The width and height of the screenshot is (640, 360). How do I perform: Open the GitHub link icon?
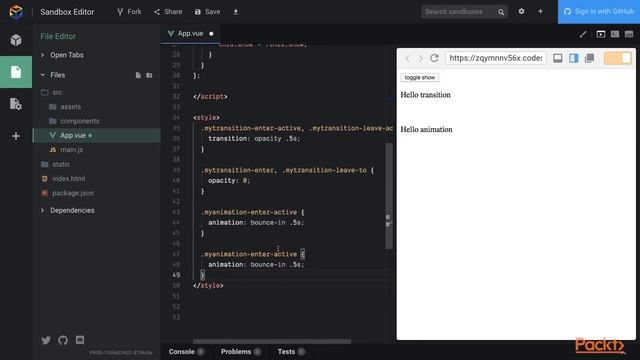point(63,340)
